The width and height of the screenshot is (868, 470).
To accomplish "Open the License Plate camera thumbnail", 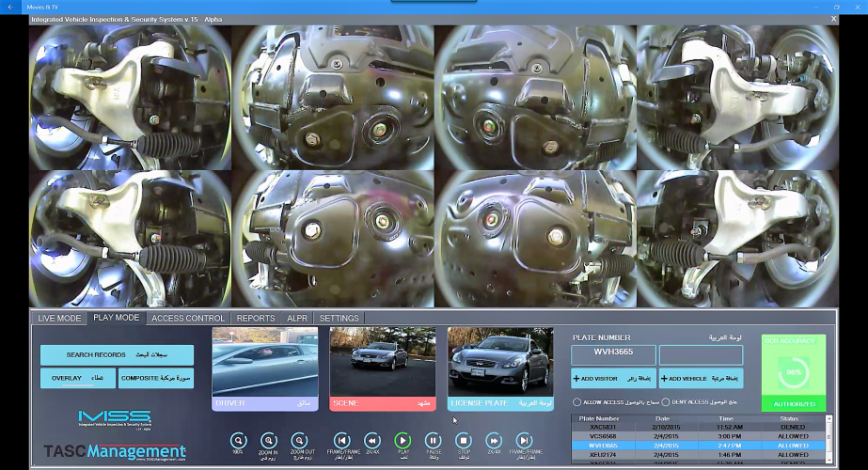I will click(x=500, y=368).
